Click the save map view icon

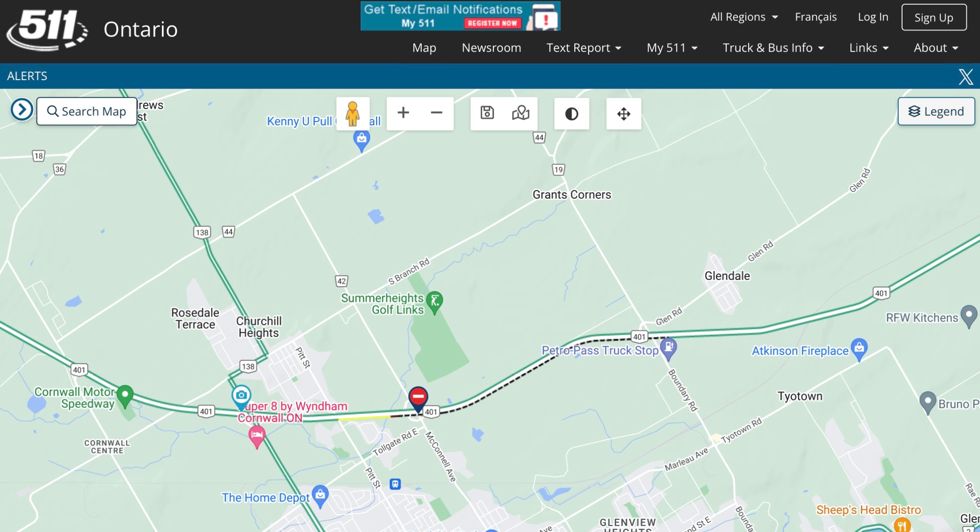click(x=487, y=113)
